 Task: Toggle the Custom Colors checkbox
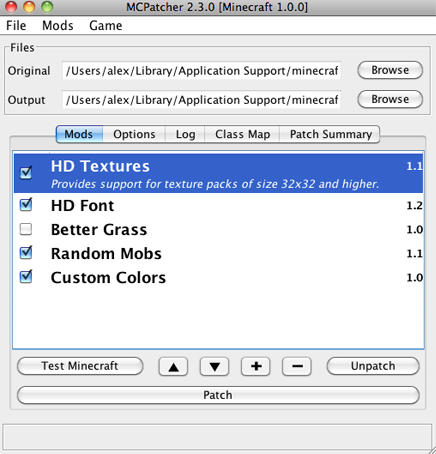26,277
